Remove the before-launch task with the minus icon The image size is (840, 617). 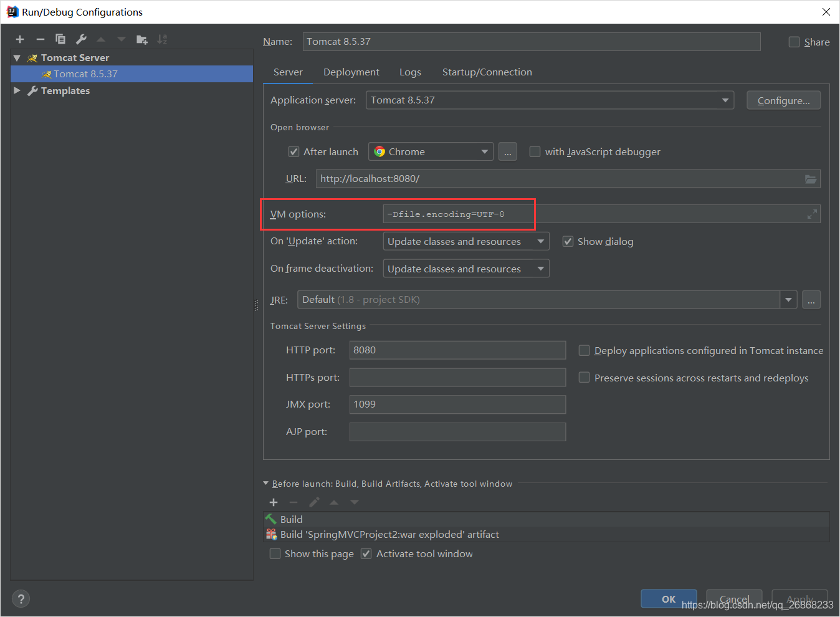[294, 502]
